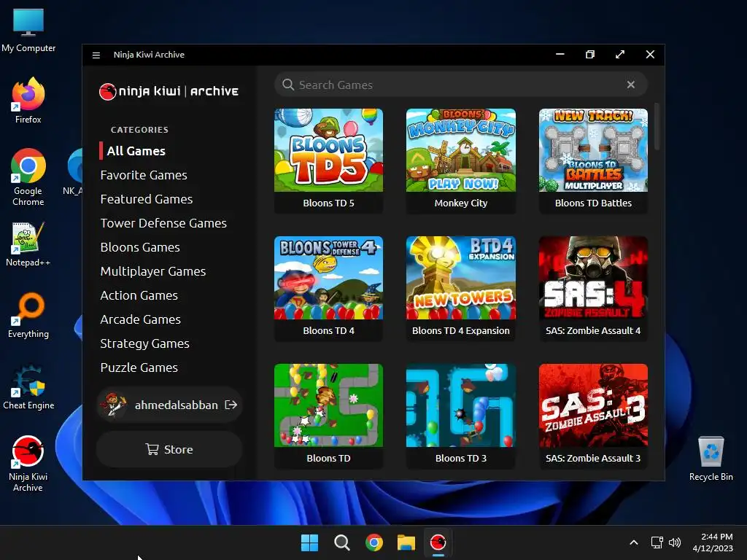The height and width of the screenshot is (560, 747).
Task: Toggle fullscreen with the diagonal arrows icon
Action: click(x=620, y=55)
